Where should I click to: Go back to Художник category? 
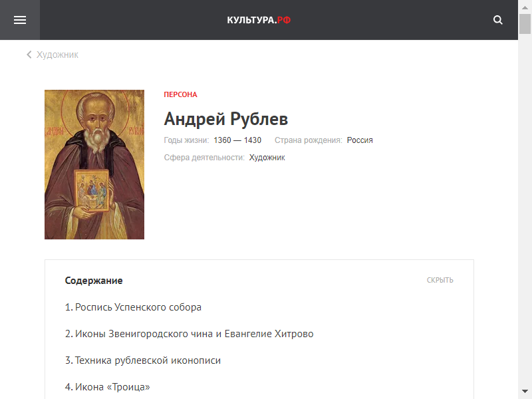click(x=57, y=55)
